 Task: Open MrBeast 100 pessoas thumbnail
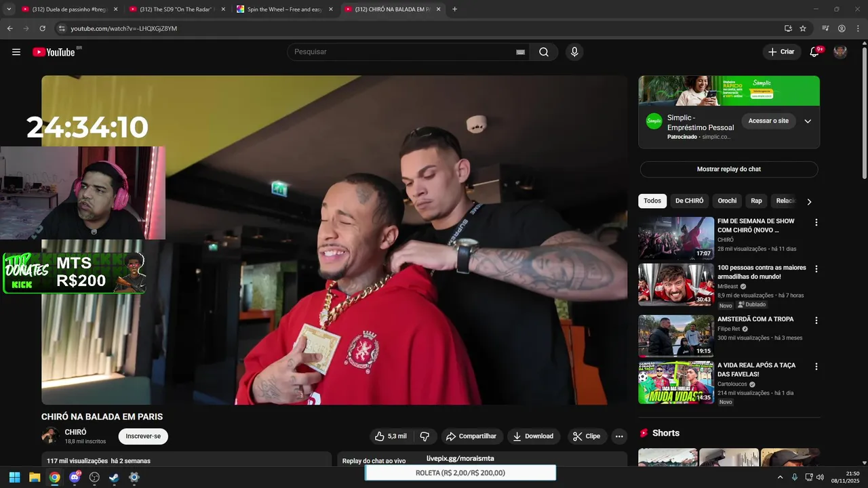676,285
